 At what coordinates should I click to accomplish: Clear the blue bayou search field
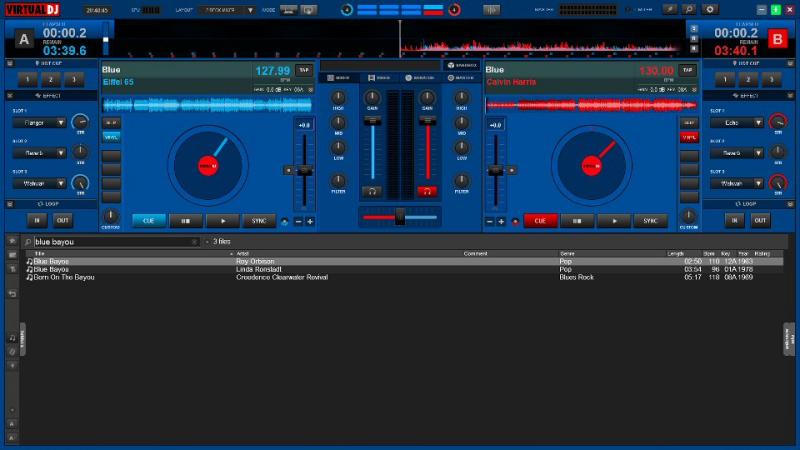pyautogui.click(x=194, y=242)
